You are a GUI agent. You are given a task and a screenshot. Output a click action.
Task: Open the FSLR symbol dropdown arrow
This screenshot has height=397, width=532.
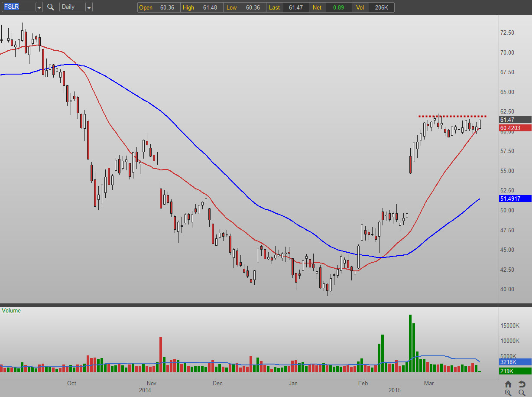tap(39, 7)
